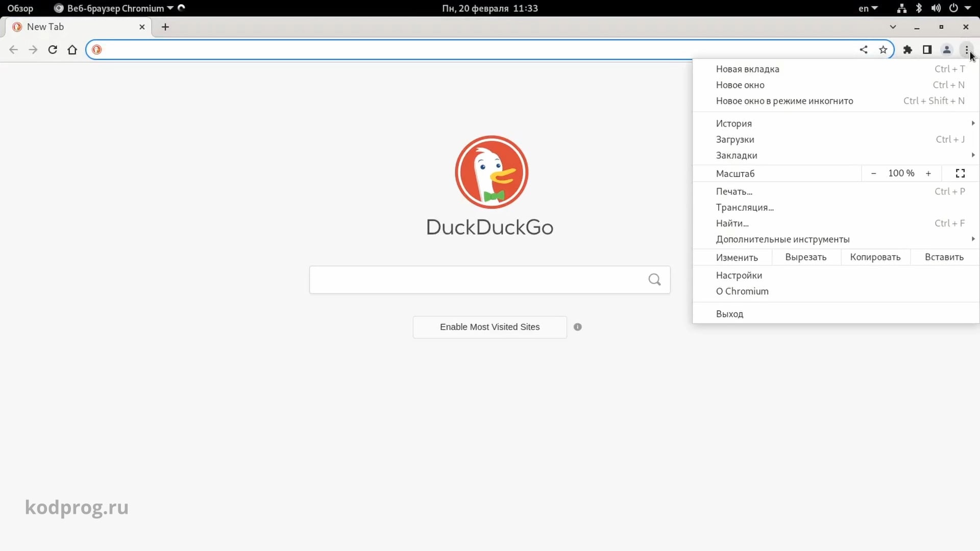Open Настройки from the menu

point(836,275)
